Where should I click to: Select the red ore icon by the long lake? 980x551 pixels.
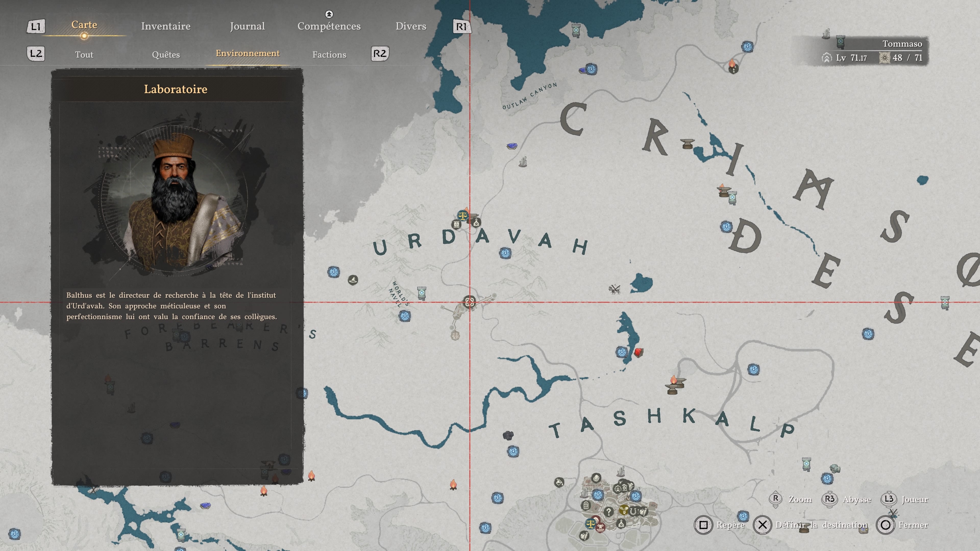pos(638,352)
